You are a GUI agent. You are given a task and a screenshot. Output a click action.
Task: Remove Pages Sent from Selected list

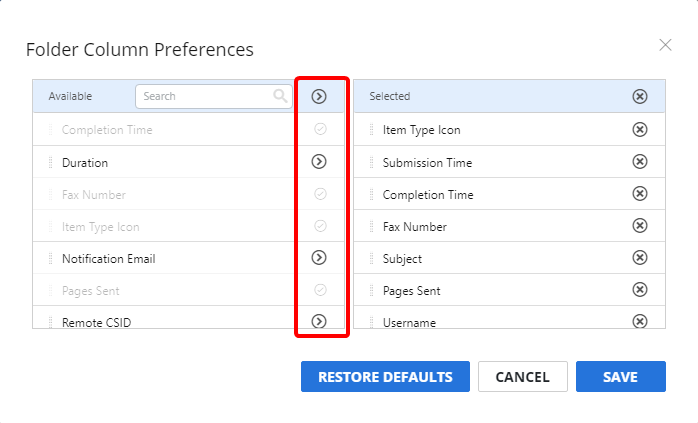(x=640, y=290)
